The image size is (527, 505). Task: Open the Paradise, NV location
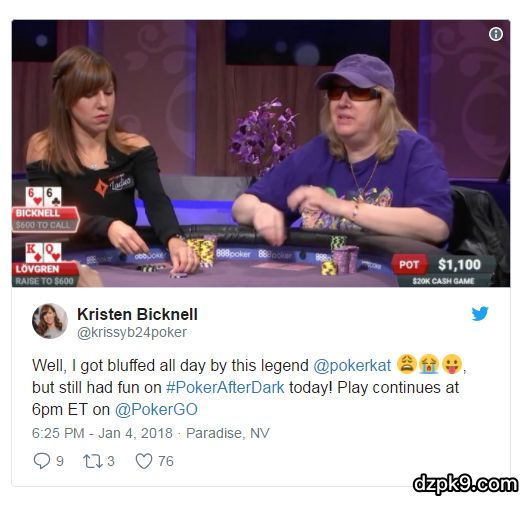228,433
